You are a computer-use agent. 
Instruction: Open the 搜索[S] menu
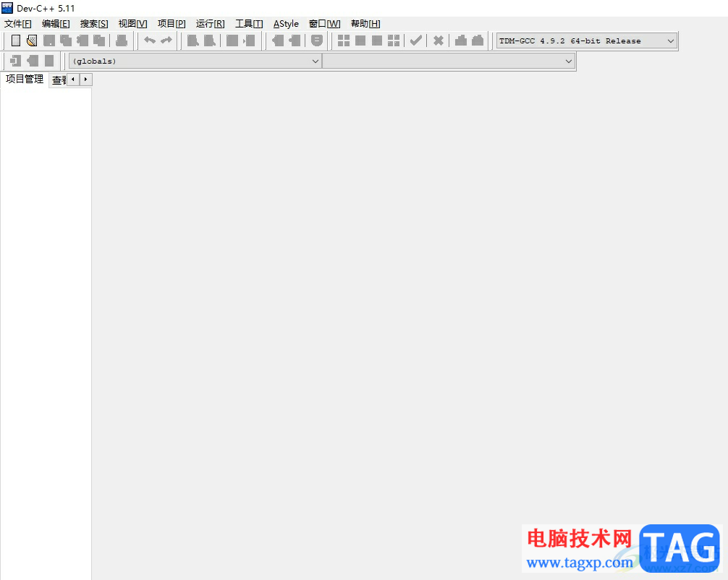tap(94, 24)
